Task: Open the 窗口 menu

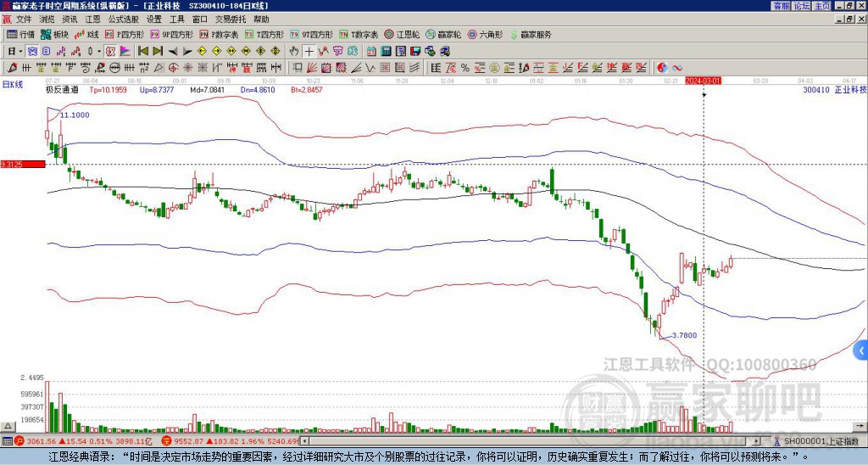Action: click(x=200, y=20)
